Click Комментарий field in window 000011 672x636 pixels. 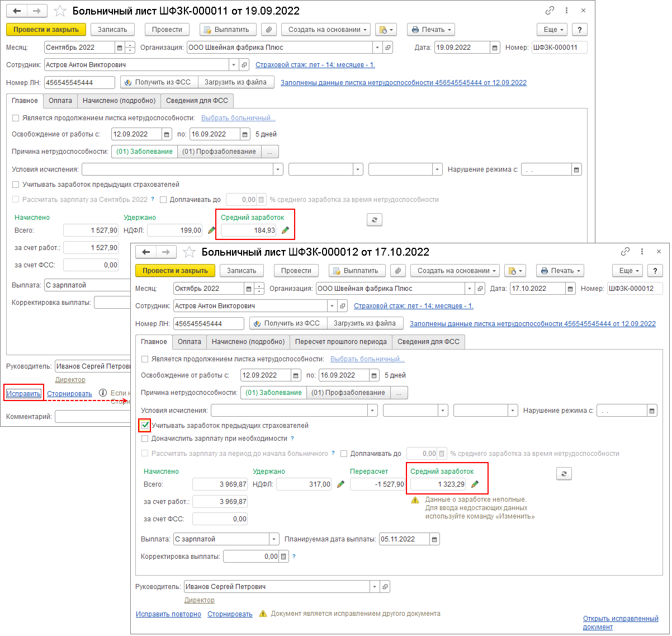point(92,417)
